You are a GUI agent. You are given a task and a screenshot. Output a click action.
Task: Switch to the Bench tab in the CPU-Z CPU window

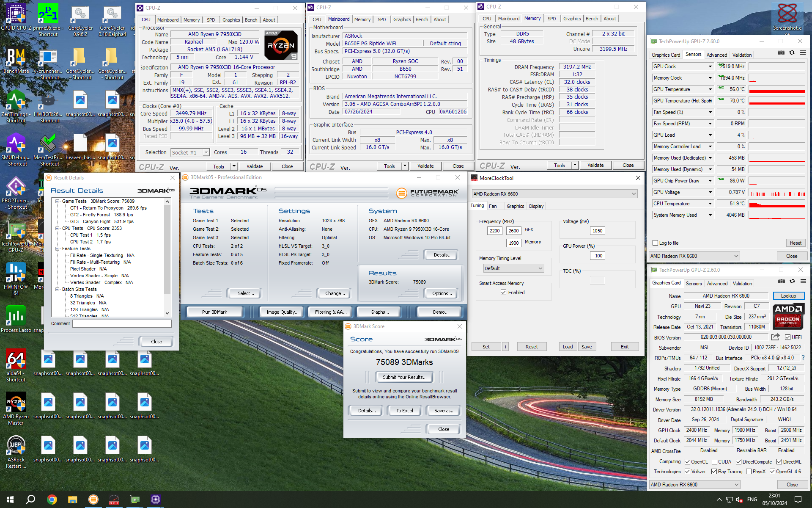tap(251, 20)
